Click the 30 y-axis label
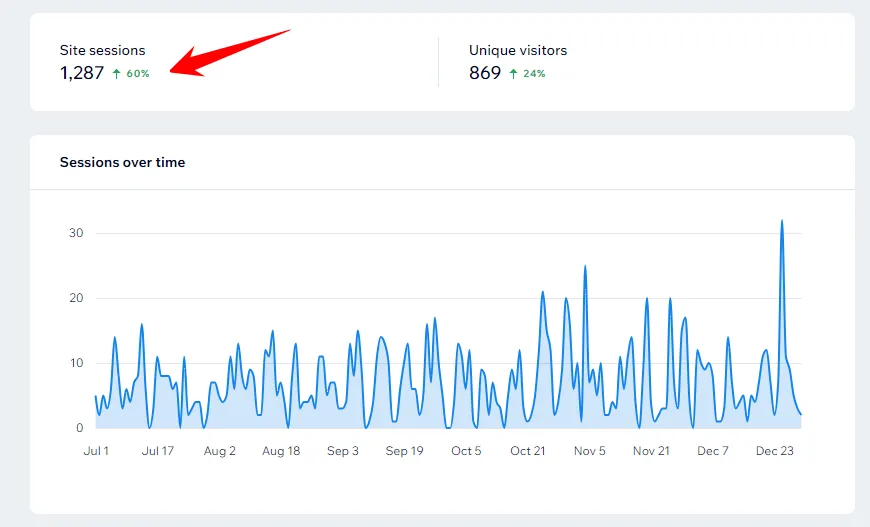Viewport: 870px width, 527px height. click(x=76, y=233)
